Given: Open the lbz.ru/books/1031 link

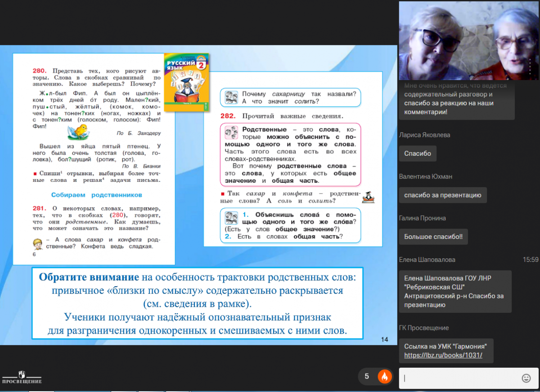Looking at the screenshot, I should [443, 355].
